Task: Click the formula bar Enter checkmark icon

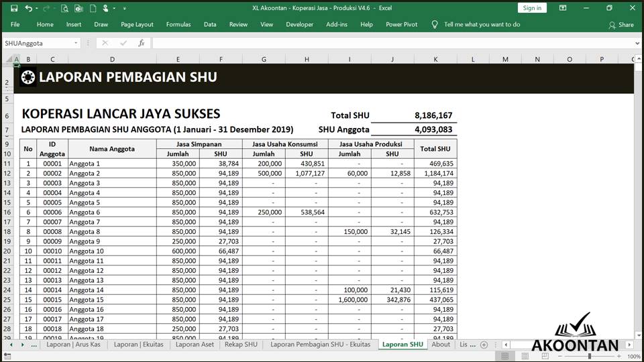Action: 123,43
